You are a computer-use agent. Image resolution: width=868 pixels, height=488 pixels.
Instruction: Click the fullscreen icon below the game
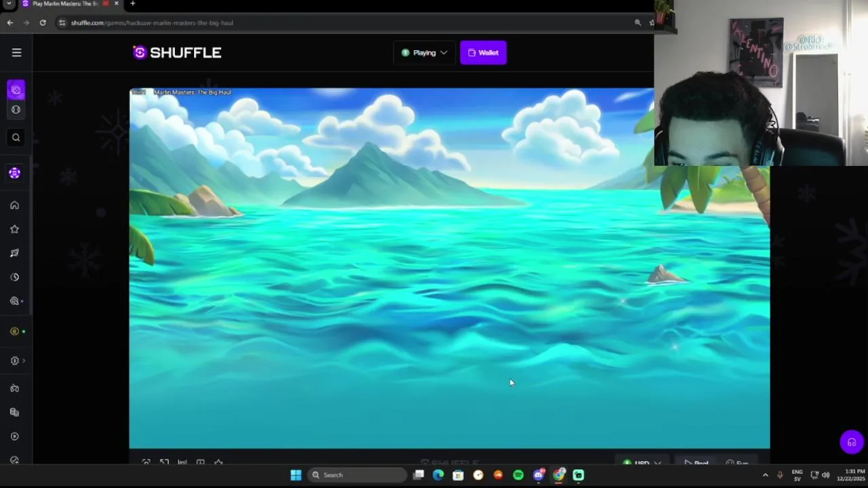click(x=164, y=462)
